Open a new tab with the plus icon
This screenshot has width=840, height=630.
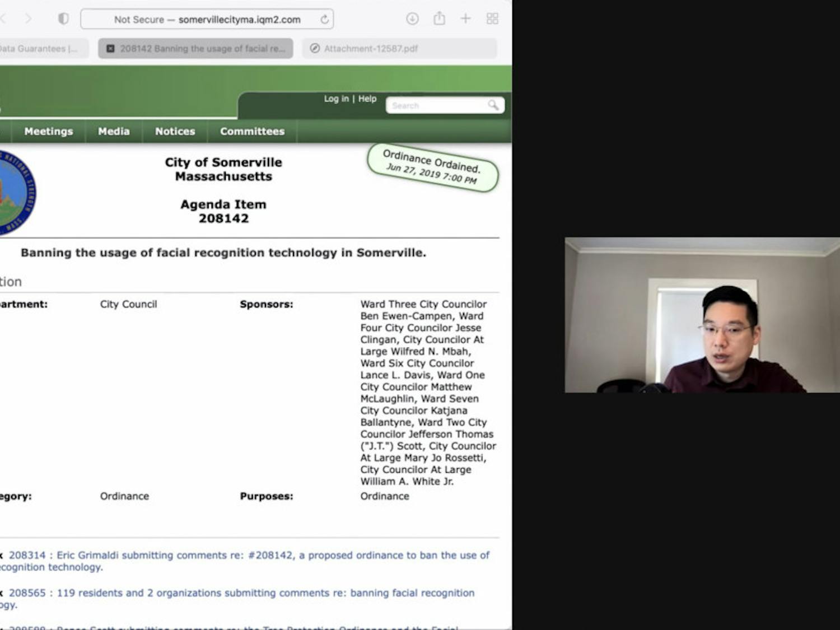click(465, 18)
